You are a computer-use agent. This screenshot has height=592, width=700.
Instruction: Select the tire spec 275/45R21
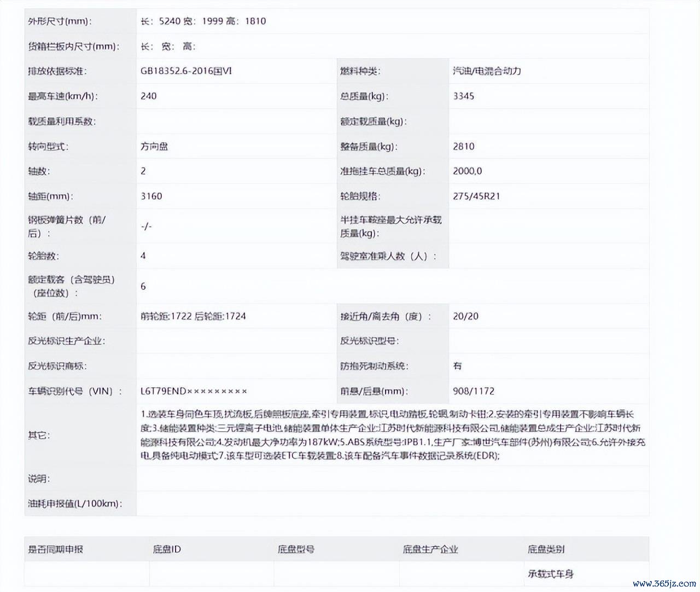coord(476,196)
